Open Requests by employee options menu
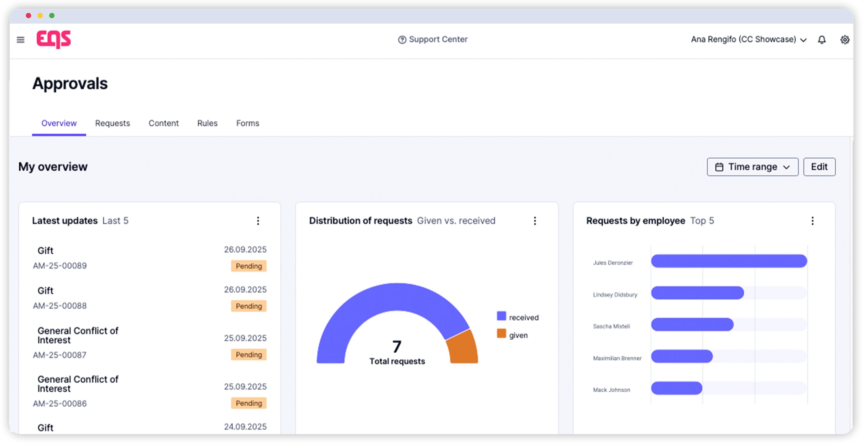Screen dimensions: 868x445 click(x=812, y=221)
